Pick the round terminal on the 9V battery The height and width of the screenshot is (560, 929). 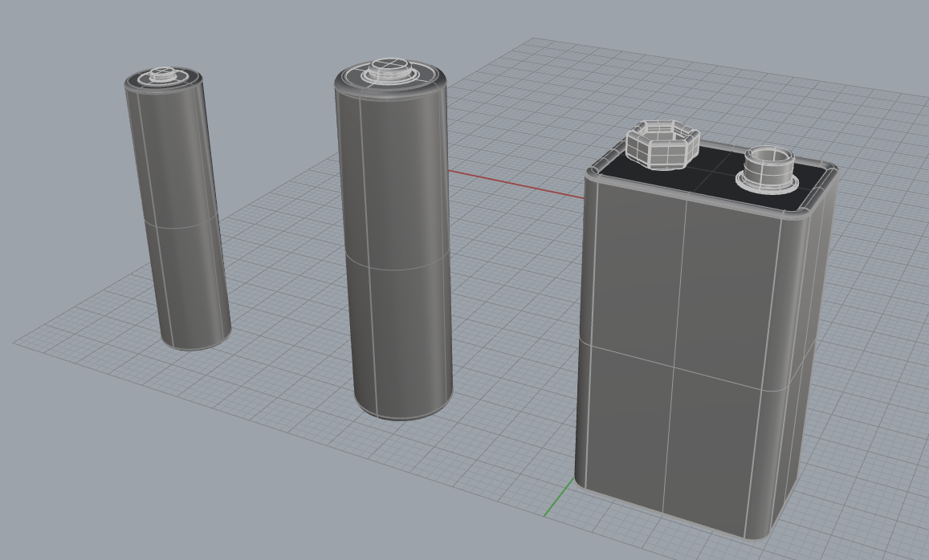(768, 170)
